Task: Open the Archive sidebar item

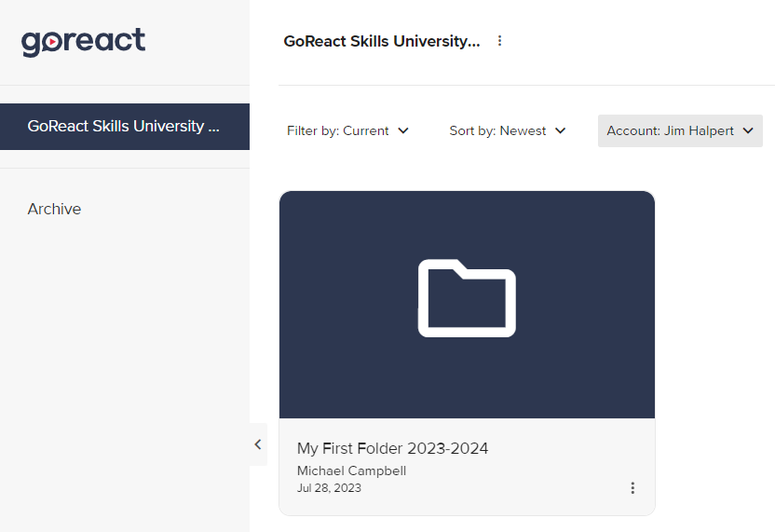Action: 54,209
